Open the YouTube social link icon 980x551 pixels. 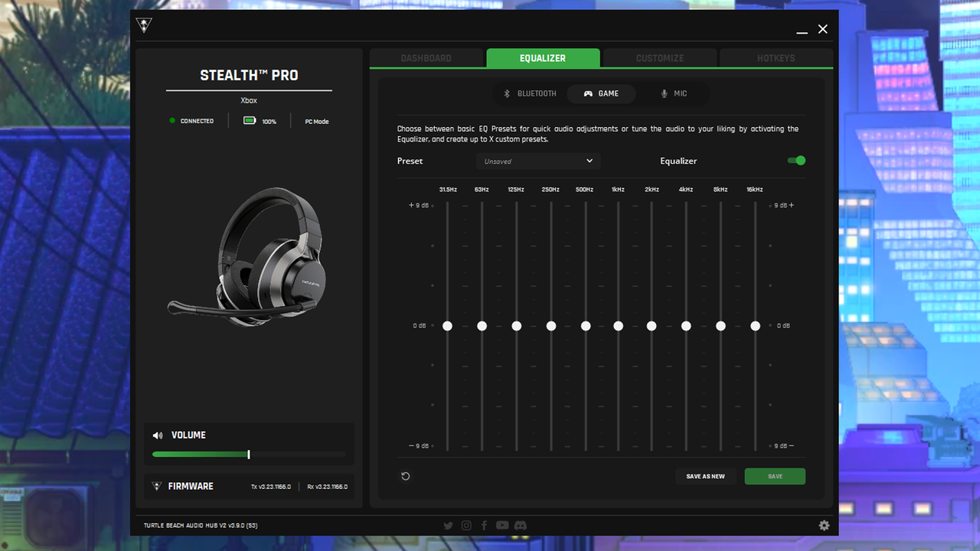(x=502, y=525)
